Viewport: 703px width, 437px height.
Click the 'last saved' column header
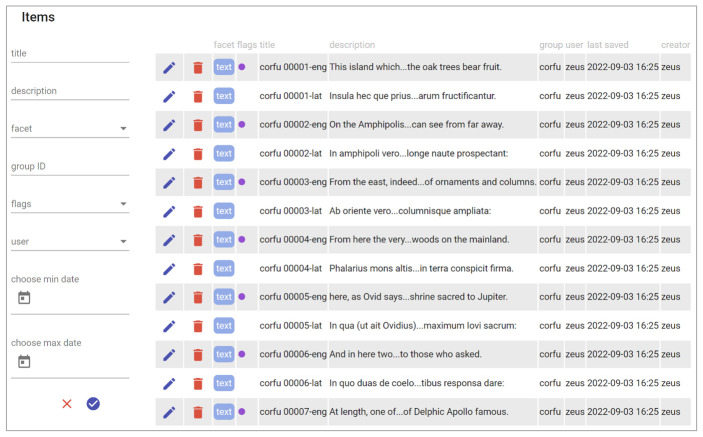608,45
